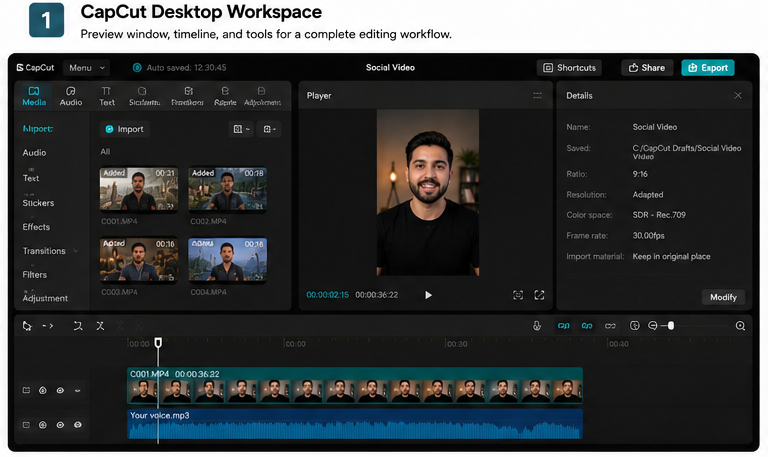Click the 00:40 mark on the timeline ruler

click(618, 344)
